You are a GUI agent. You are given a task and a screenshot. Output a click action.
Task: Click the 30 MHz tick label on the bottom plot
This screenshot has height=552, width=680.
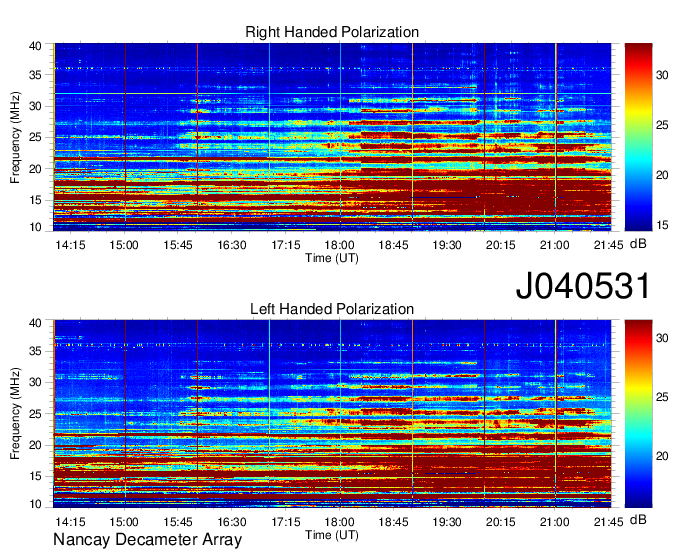35,382
